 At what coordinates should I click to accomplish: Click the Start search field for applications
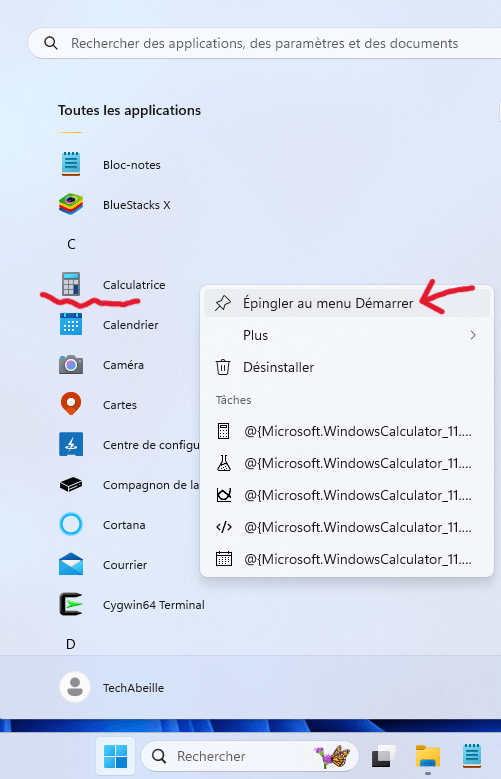(x=264, y=43)
